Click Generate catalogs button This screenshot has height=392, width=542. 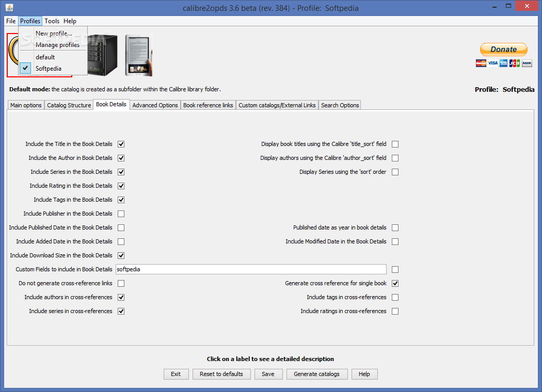coord(316,374)
